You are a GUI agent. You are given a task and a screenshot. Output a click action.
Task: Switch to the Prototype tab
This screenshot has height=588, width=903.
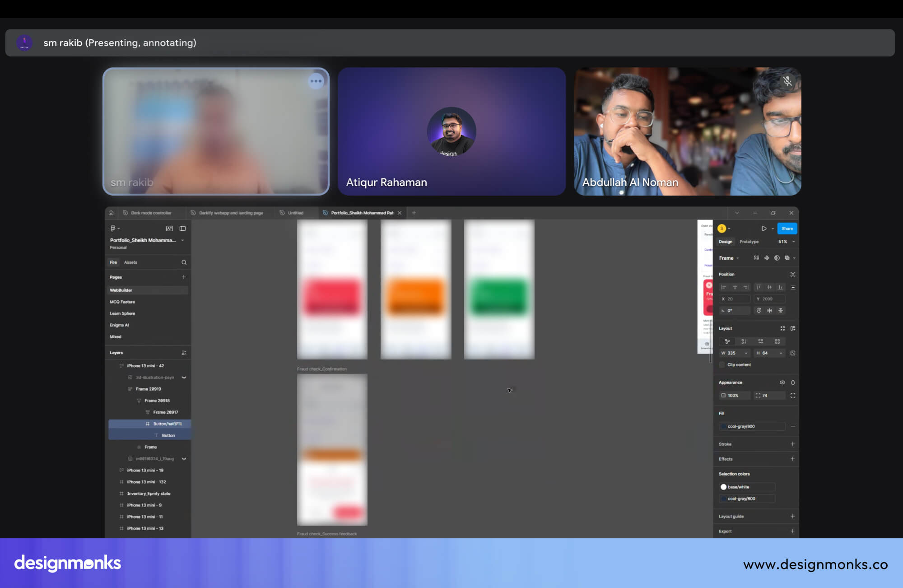749,242
